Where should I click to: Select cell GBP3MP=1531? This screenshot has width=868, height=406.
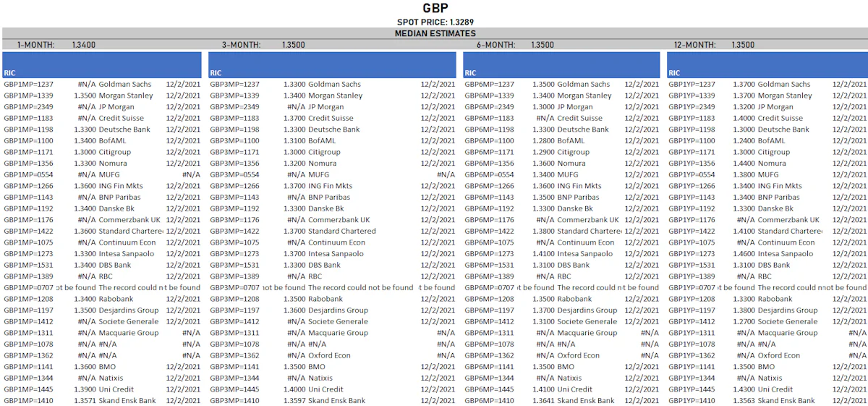pos(234,265)
